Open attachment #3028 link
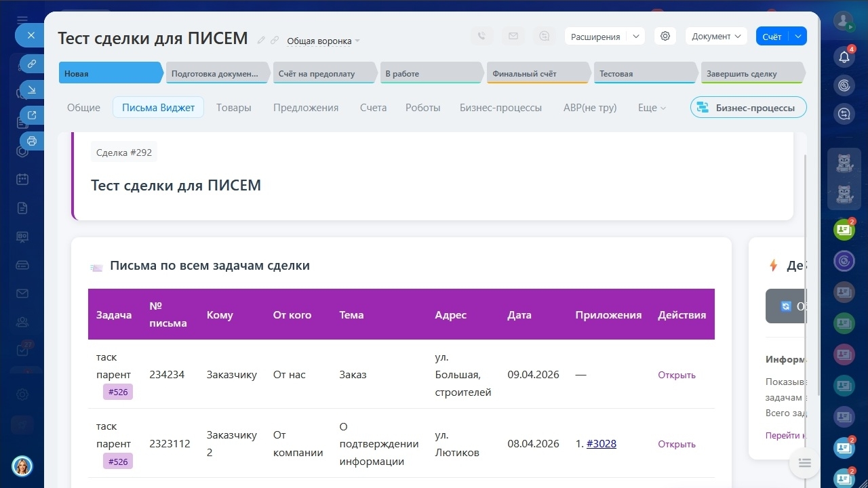The width and height of the screenshot is (868, 488). pyautogui.click(x=601, y=444)
